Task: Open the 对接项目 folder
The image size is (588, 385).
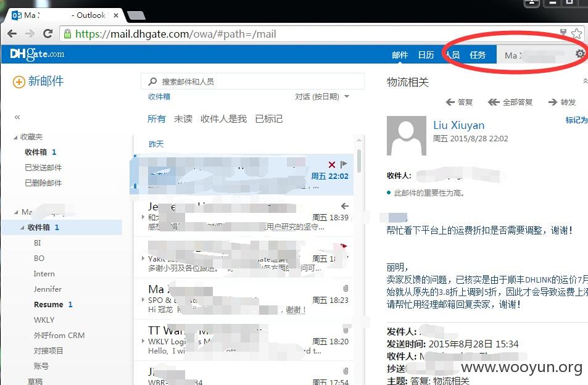Action: [48, 350]
